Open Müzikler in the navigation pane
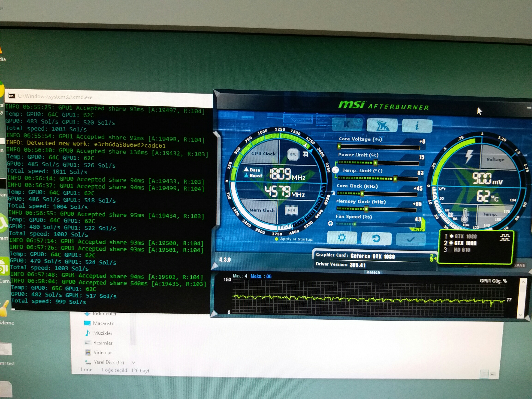This screenshot has height=399, width=532. (103, 333)
